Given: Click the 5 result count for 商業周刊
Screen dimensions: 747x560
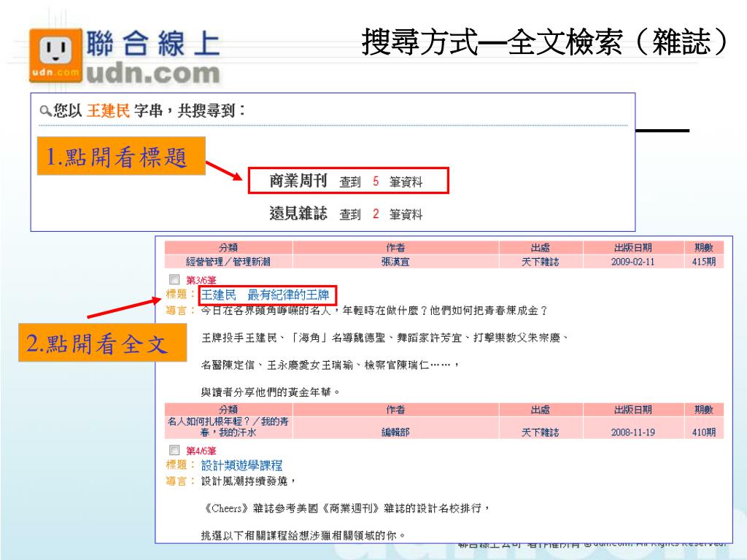Looking at the screenshot, I should pos(376,182).
